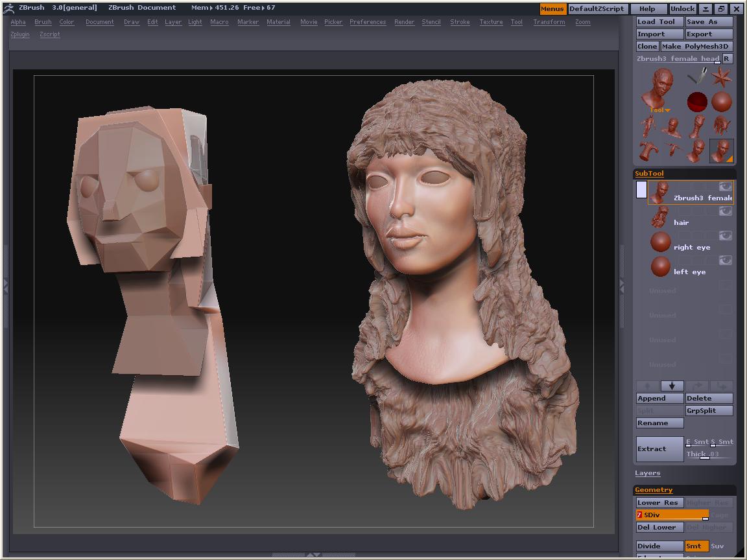747x560 pixels.
Task: Click the GrpSplit button
Action: [709, 410]
